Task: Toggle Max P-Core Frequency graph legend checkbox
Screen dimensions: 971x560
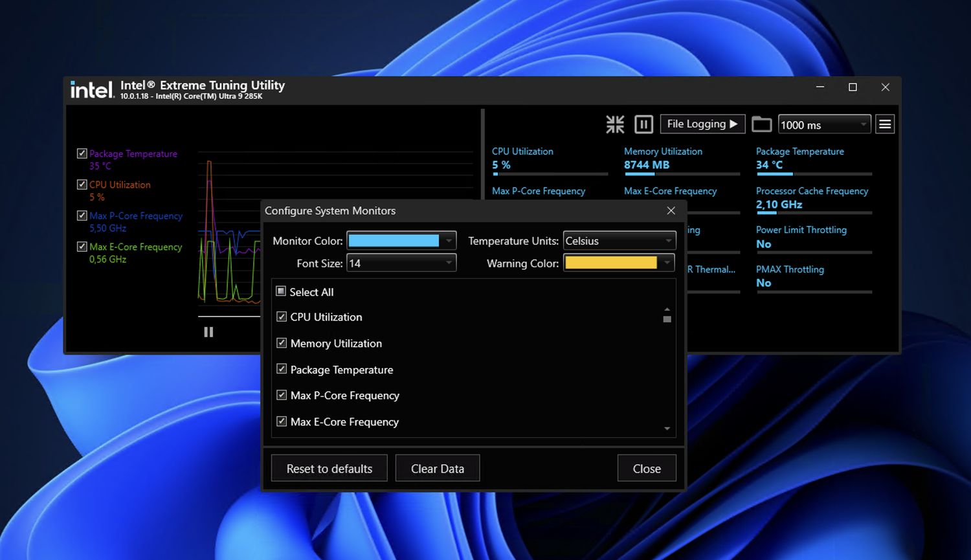Action: click(82, 216)
